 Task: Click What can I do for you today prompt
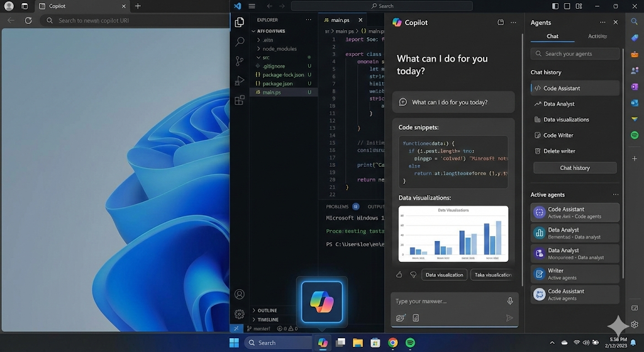coord(453,102)
